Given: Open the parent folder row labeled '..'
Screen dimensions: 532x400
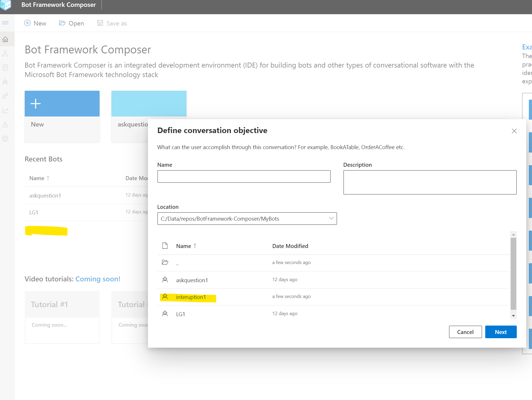Looking at the screenshot, I should coord(178,262).
